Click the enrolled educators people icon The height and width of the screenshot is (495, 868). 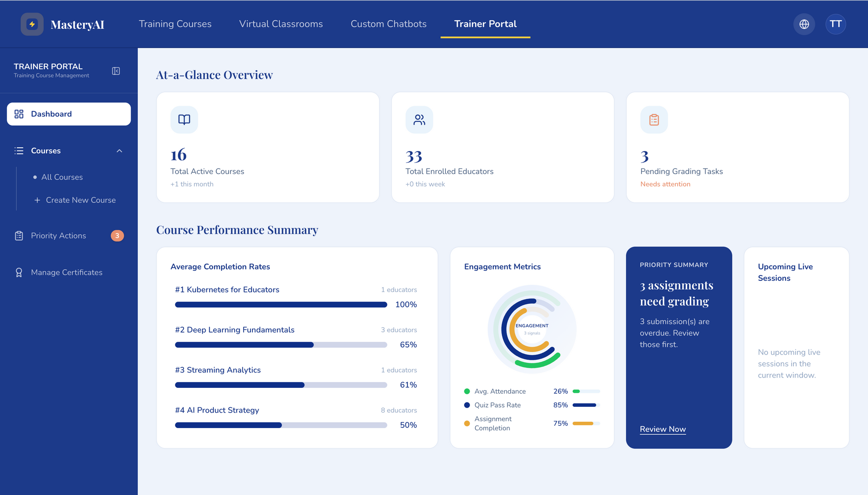click(x=419, y=120)
